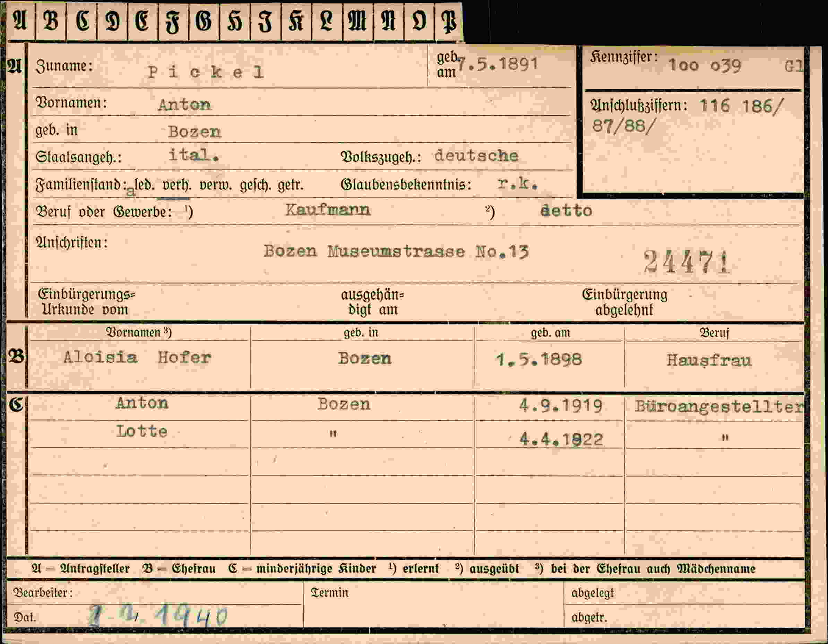Viewport: 828px width, 644px height.
Task: Click the "Bearbeiter:" field label
Action: (43, 592)
